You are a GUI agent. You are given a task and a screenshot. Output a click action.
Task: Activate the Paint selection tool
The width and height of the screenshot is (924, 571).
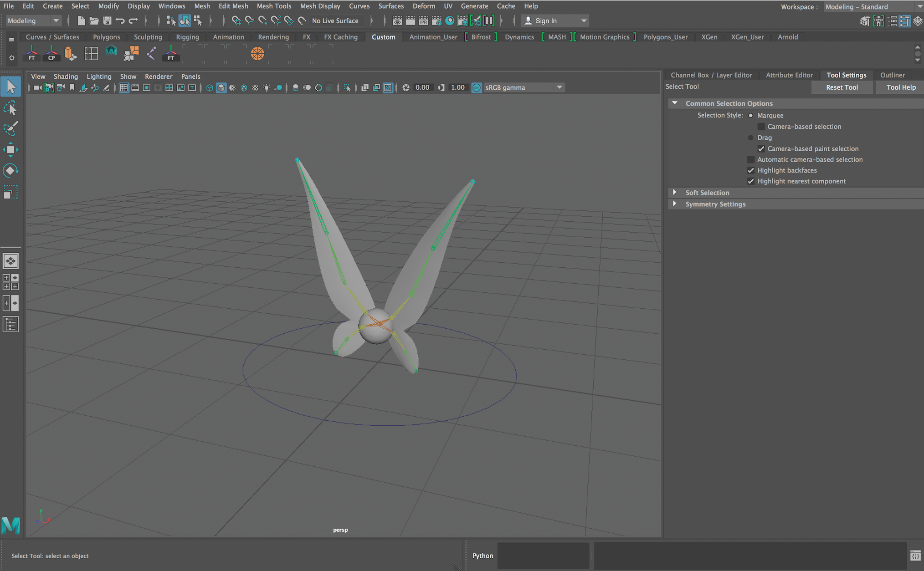tap(10, 129)
